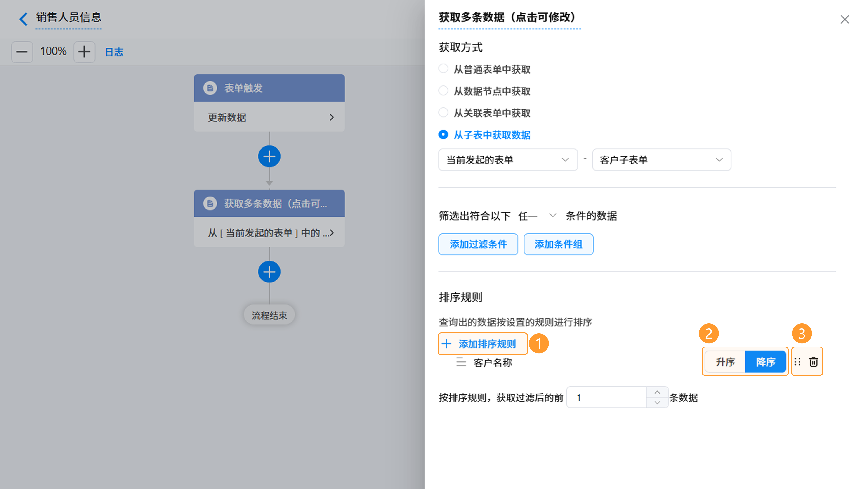Click 添加排序规则 button

click(x=483, y=344)
